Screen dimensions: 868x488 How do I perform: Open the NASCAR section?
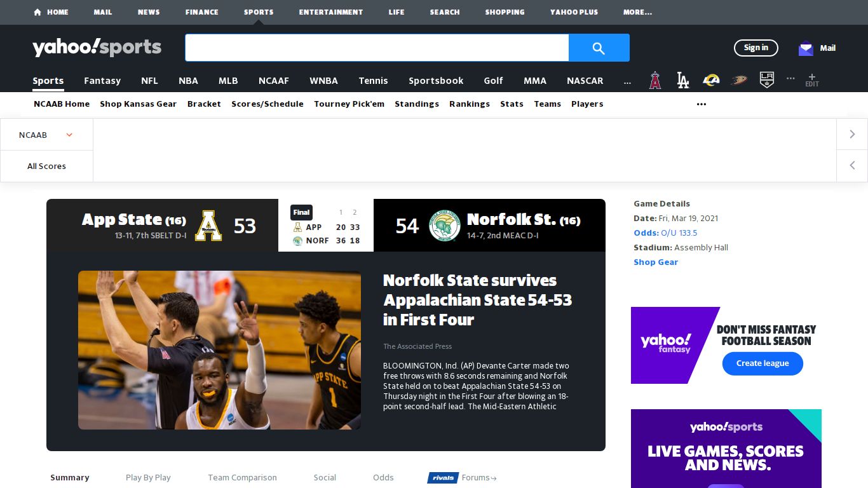click(x=585, y=81)
